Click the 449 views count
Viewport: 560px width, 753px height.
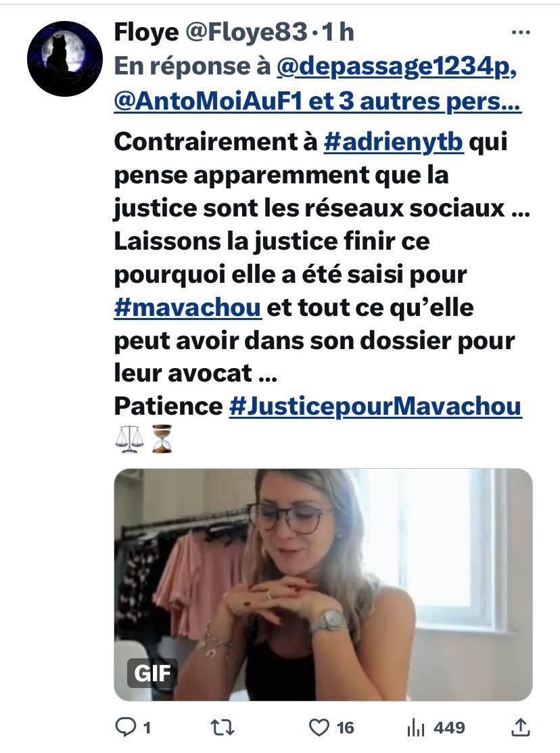449,727
